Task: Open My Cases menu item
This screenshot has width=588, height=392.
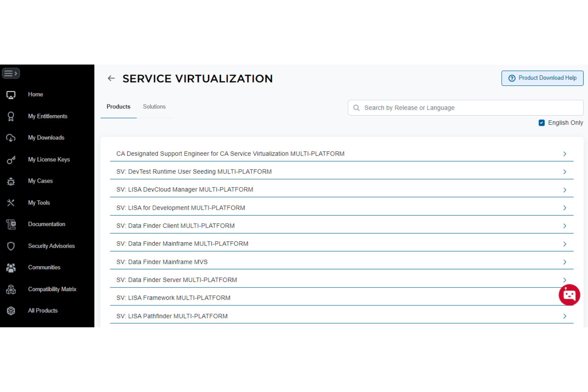Action: point(40,181)
